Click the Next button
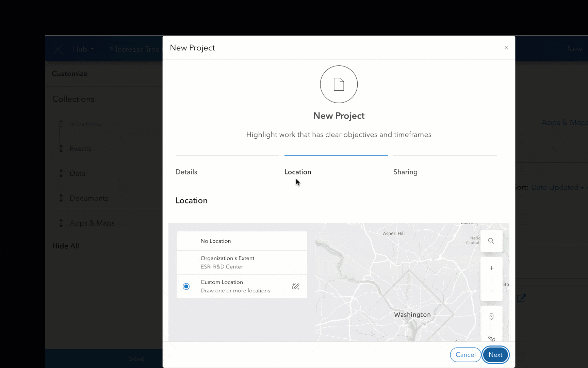This screenshot has height=368, width=588. [495, 355]
